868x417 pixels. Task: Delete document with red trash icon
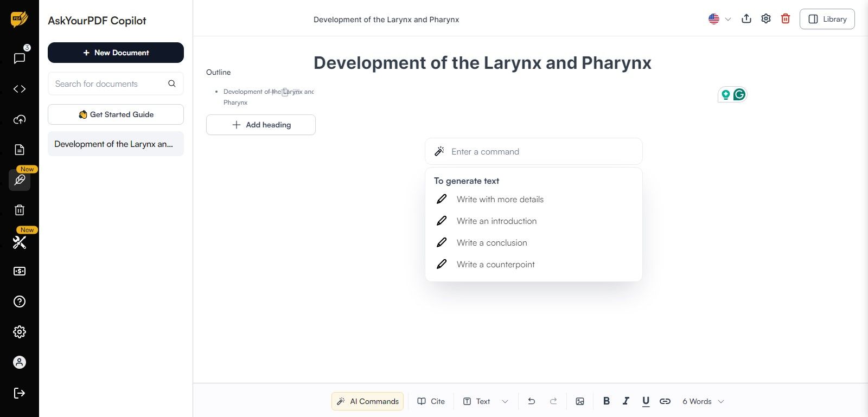(786, 19)
